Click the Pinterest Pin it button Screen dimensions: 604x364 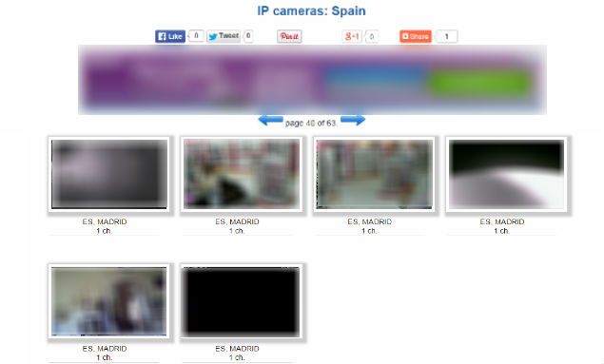[289, 36]
